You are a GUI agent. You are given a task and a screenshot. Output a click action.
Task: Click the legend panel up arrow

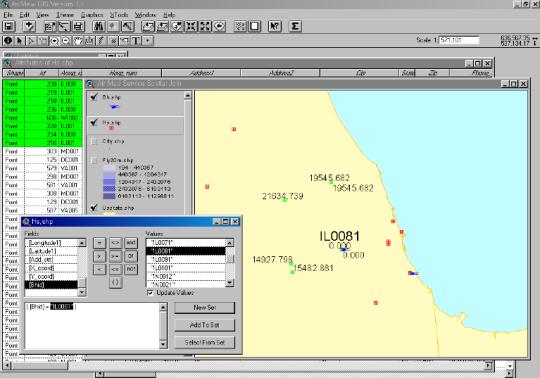[x=188, y=95]
